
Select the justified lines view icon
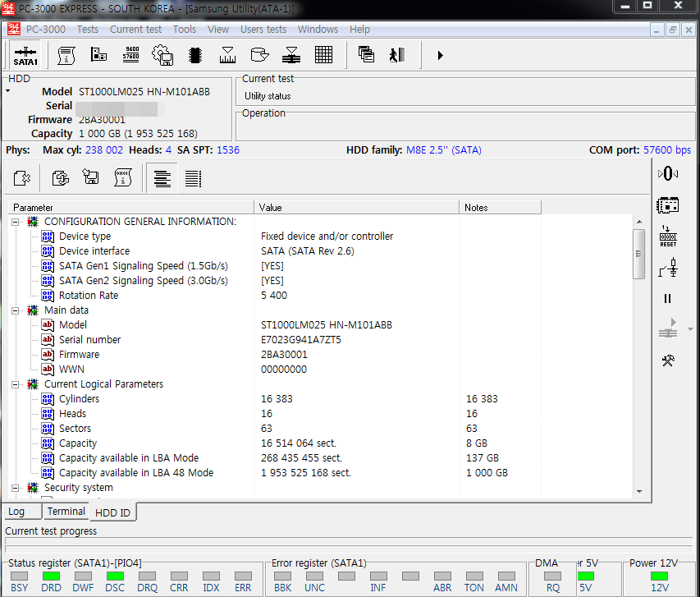tap(193, 179)
